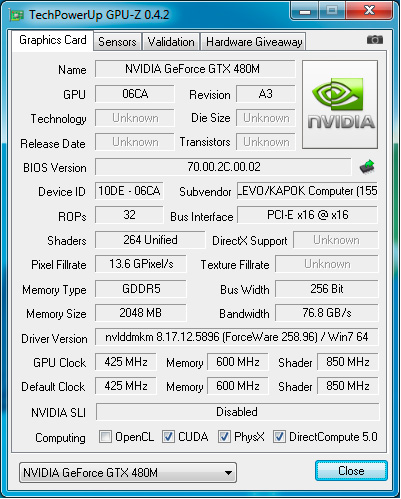This screenshot has height=499, width=401.
Task: Click the BIOS save chip icon
Action: pos(367,166)
